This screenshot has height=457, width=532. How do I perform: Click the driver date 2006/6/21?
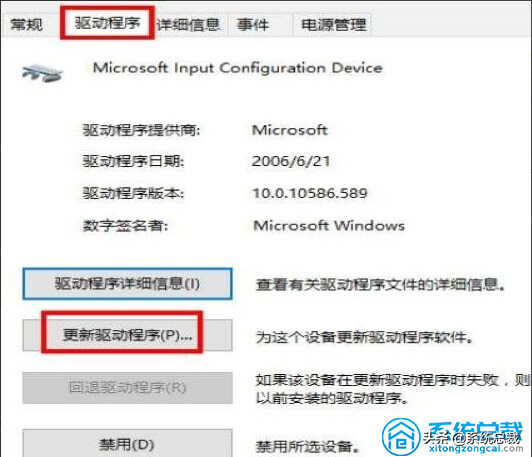pyautogui.click(x=291, y=161)
